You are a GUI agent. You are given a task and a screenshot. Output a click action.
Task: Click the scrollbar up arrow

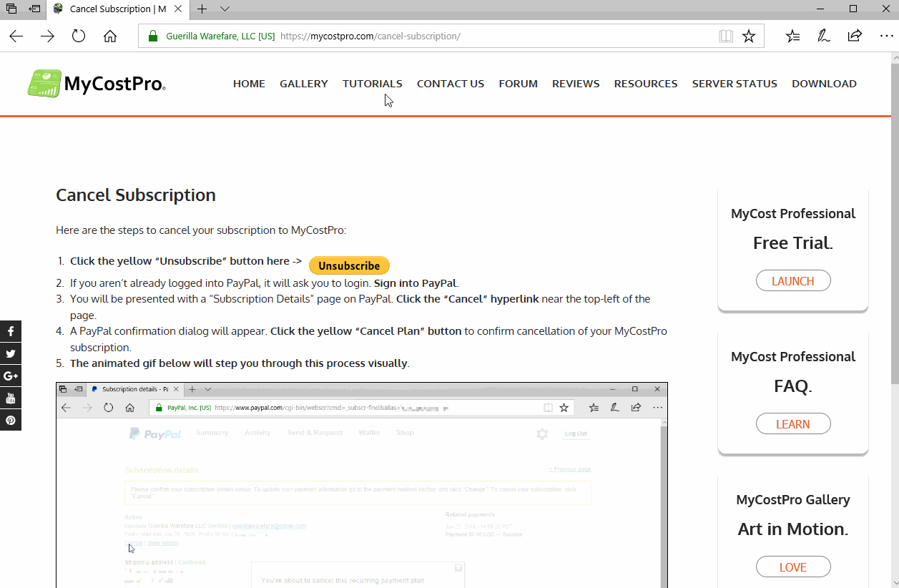[x=894, y=58]
